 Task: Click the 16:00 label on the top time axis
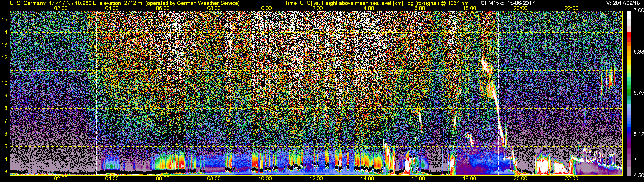click(418, 8)
